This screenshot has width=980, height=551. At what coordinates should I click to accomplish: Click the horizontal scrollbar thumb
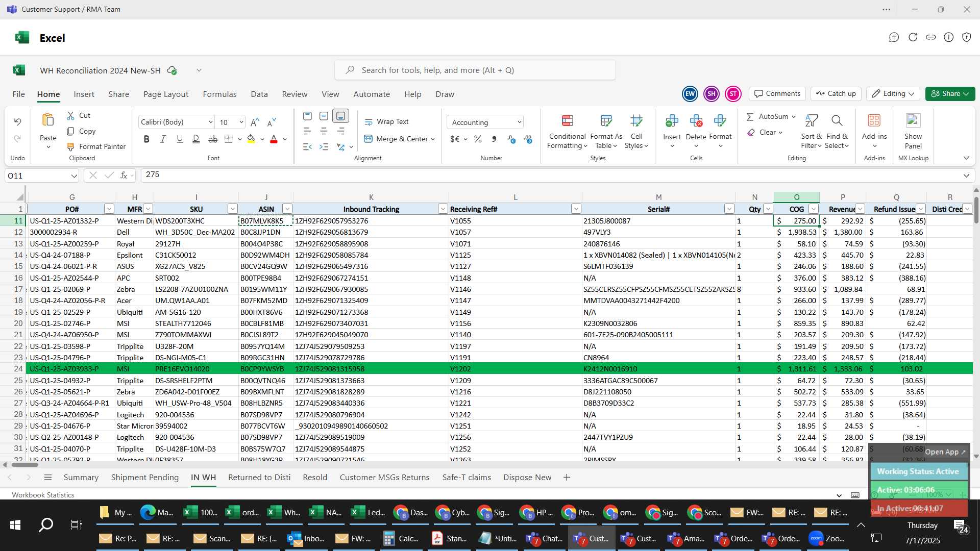point(25,465)
